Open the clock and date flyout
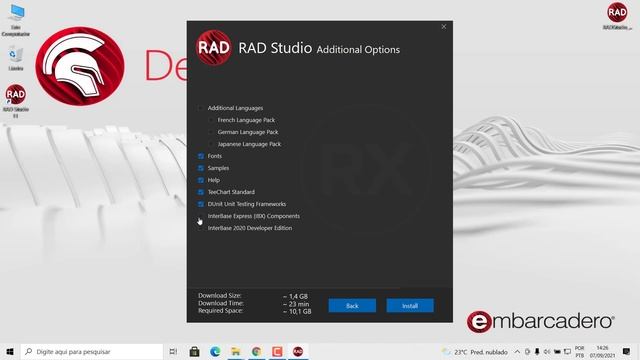Image resolution: width=640 pixels, height=360 pixels. [x=602, y=352]
